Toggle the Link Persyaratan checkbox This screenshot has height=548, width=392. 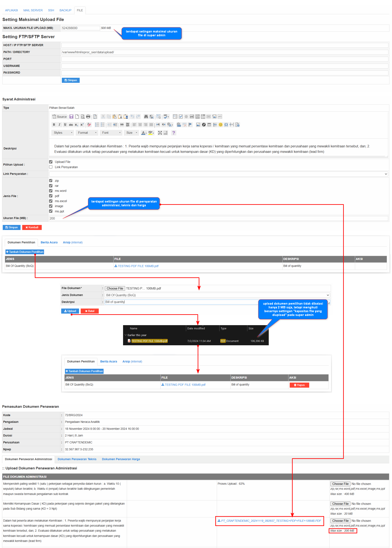51,167
